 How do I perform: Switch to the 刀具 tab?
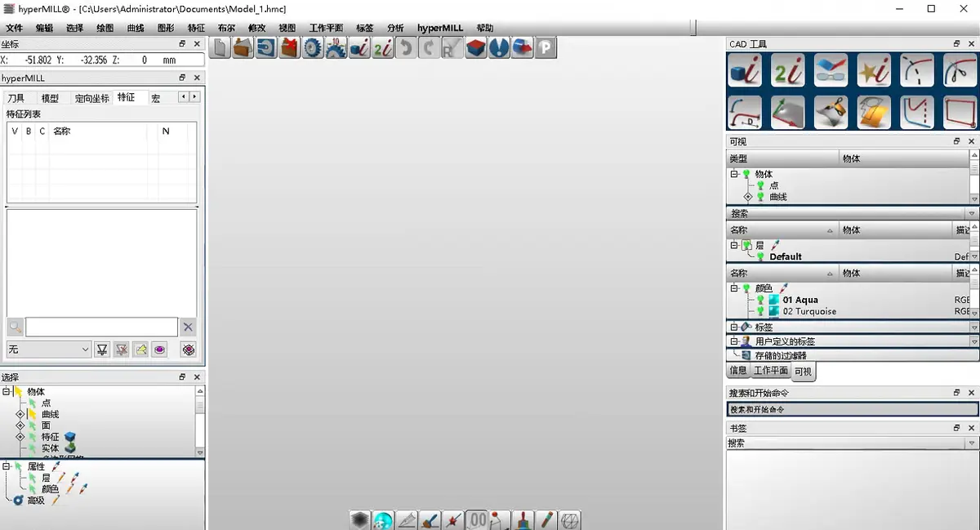tap(16, 98)
